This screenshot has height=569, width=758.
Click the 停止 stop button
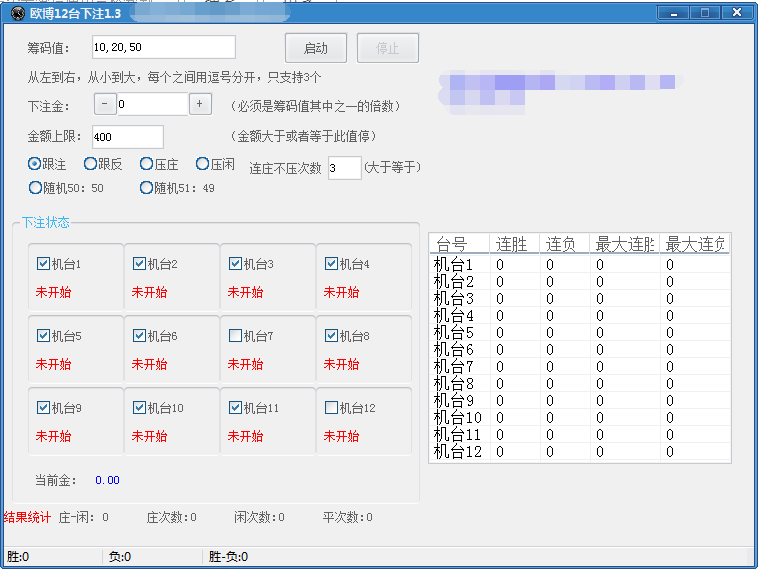388,48
